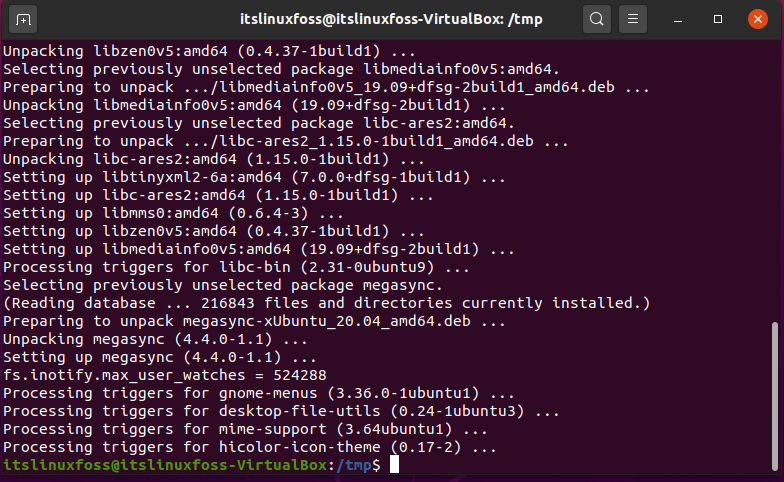The width and height of the screenshot is (784, 482).
Task: Click 'fs.inotify.max_user_watches = 524288' line
Action: tap(164, 375)
